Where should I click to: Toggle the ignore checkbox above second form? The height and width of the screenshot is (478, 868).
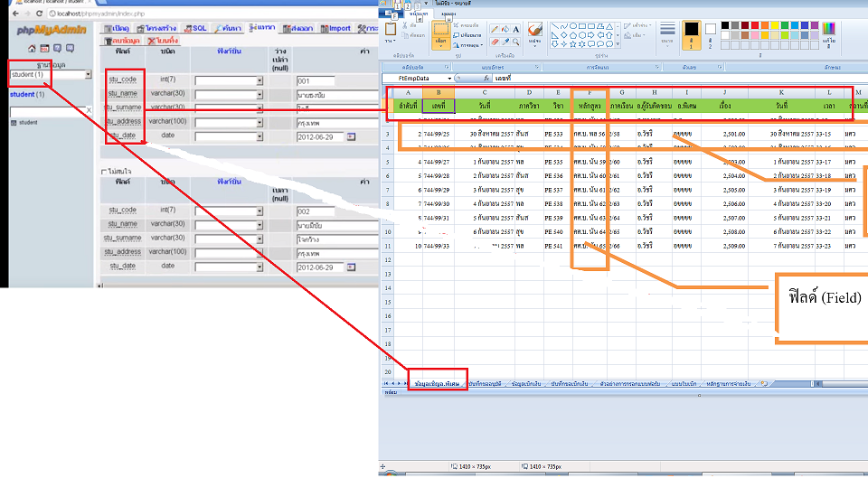103,172
